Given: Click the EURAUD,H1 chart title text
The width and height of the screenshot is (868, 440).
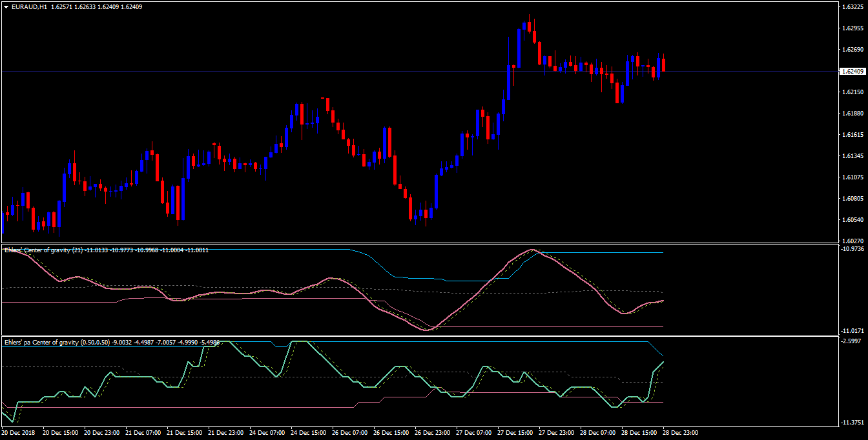Looking at the screenshot, I should 29,7.
